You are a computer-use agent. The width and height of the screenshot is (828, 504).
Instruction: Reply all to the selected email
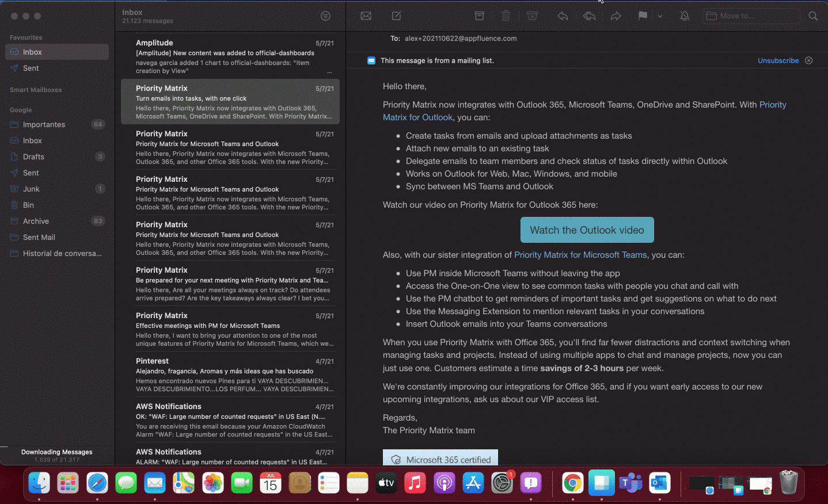coord(589,16)
